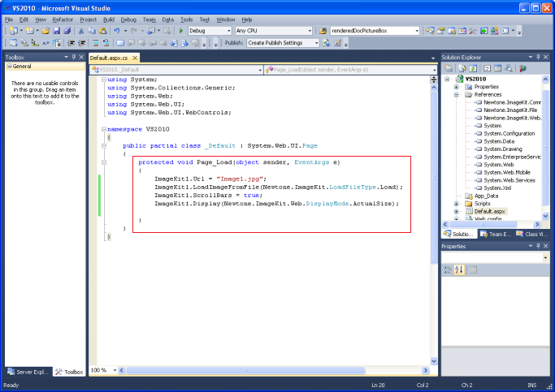Screen dimensions: 555x392
Task: Click the Find in Files icon left of renderedDocPictureBox
Action: pyautogui.click(x=323, y=31)
